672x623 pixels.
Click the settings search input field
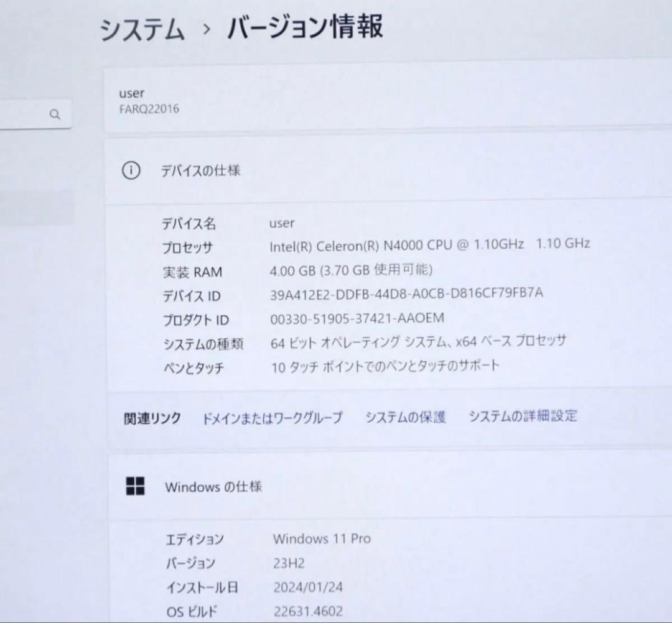[x=35, y=114]
